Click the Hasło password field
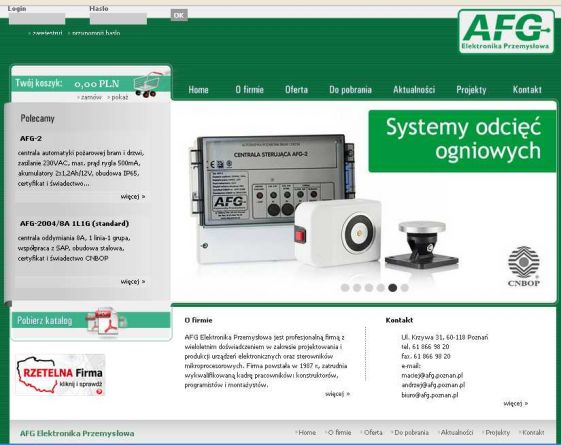Screen dimensions: 561x445 click(x=118, y=19)
